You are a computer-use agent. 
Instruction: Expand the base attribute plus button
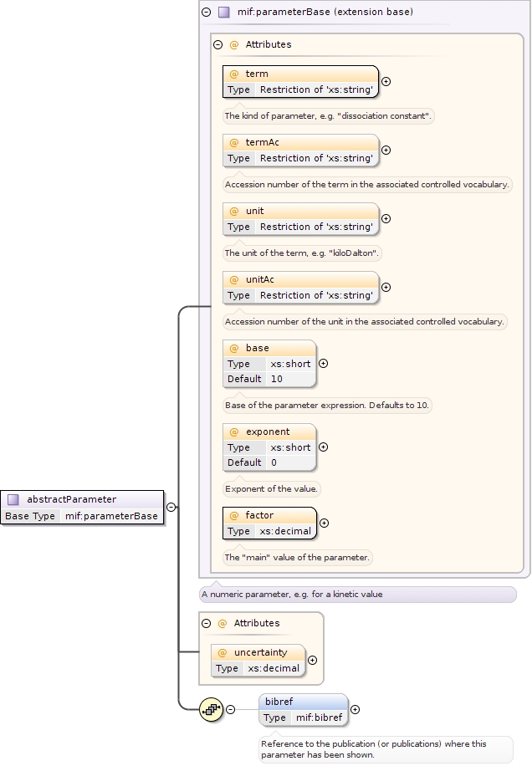tap(324, 363)
